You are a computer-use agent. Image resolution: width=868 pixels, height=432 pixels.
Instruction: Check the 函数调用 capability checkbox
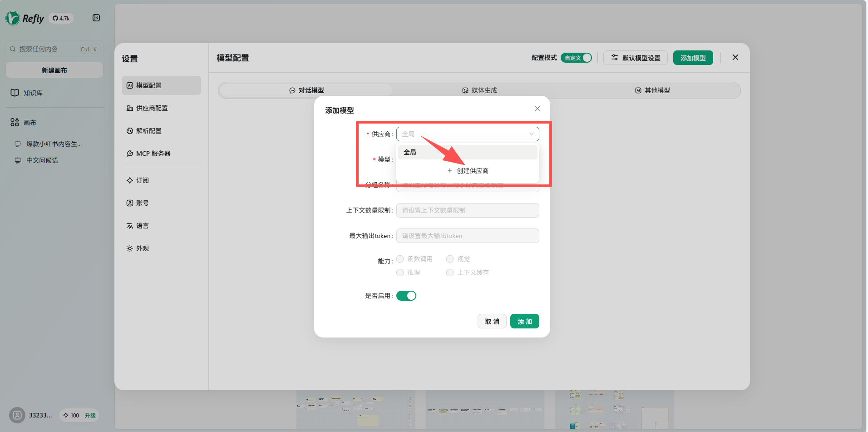pos(400,259)
